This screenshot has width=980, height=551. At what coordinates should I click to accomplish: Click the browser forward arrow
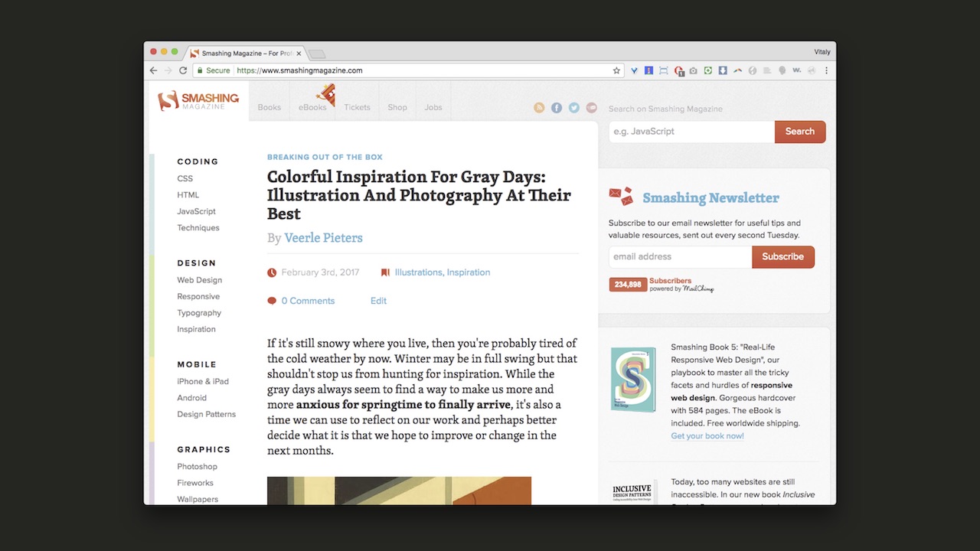168,70
